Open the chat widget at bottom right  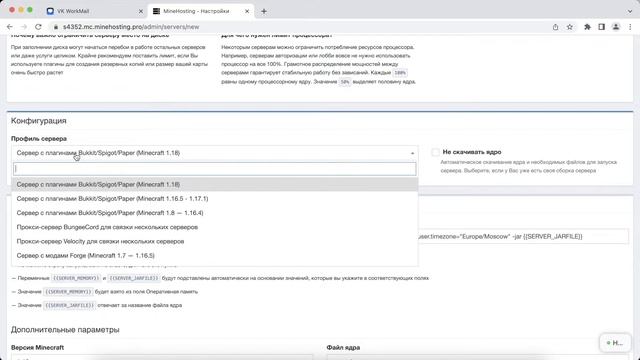tap(615, 343)
